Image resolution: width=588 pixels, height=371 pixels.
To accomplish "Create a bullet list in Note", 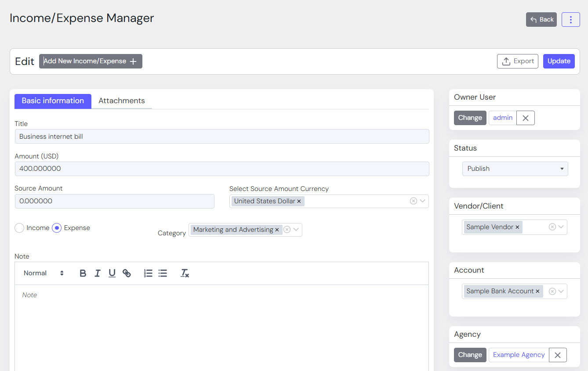I will 163,274.
